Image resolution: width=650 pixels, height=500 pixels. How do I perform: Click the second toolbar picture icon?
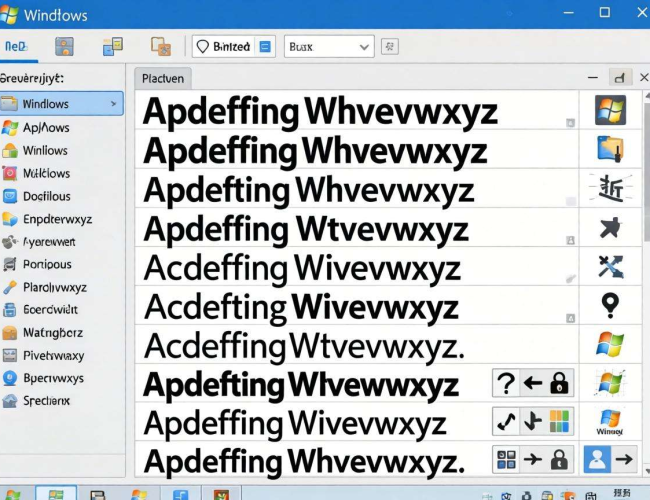pyautogui.click(x=65, y=46)
